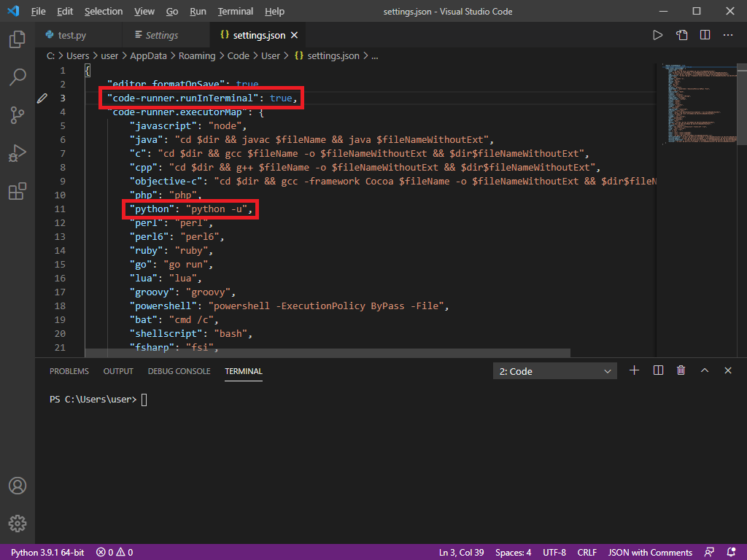Open the Go menu
Screen dimensions: 747x560
pyautogui.click(x=172, y=12)
